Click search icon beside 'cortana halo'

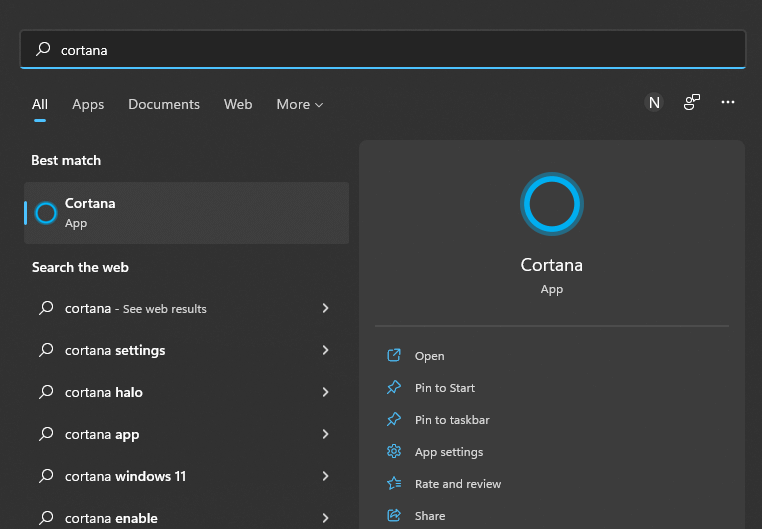[x=46, y=392]
